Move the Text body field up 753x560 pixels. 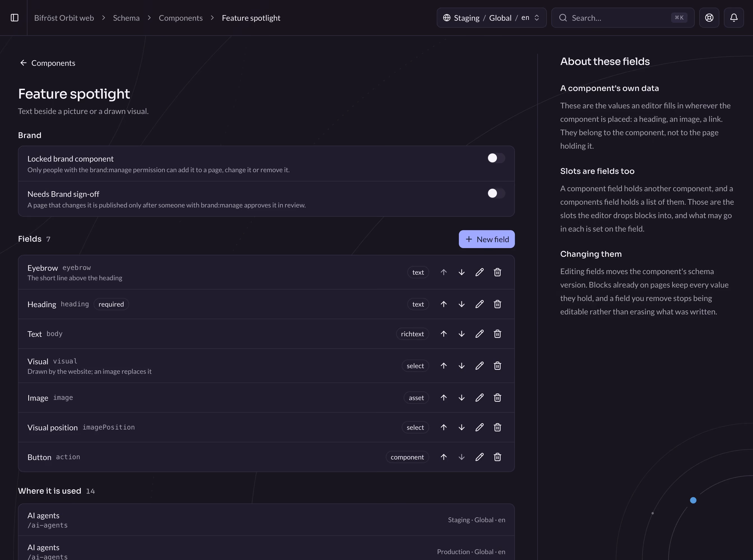[443, 334]
